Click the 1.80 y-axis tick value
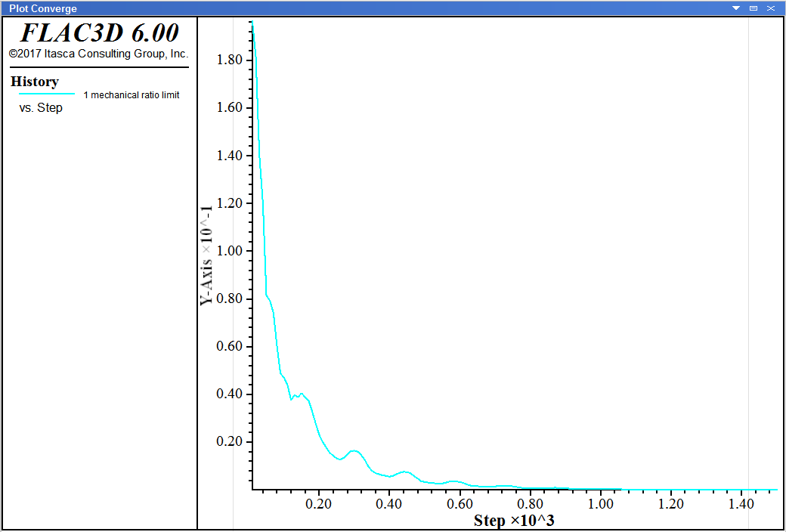 click(x=229, y=60)
